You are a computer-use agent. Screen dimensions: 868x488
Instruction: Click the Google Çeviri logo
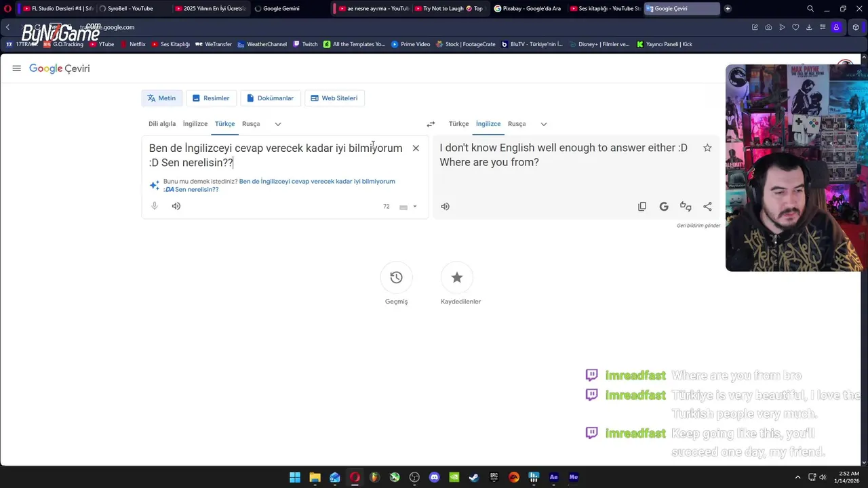[x=60, y=68]
